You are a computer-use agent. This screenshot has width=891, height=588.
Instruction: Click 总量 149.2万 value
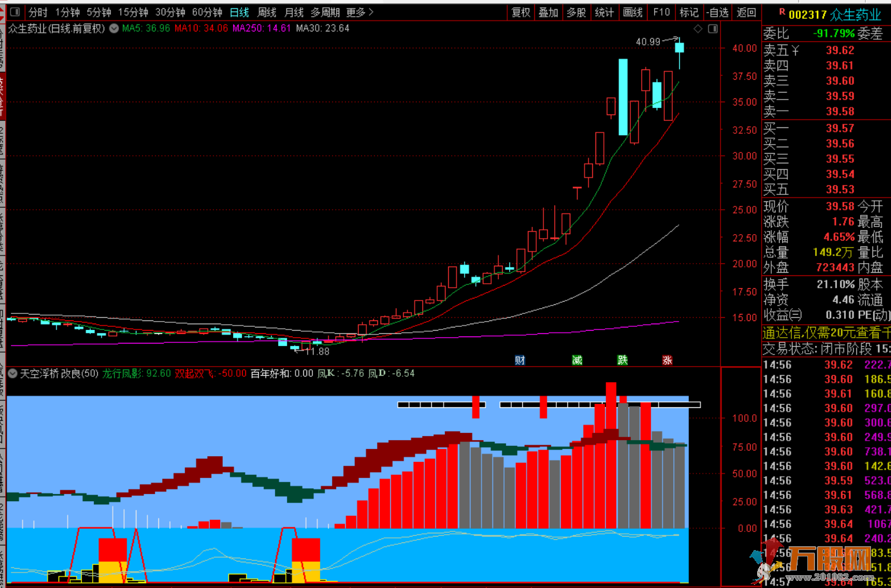coord(833,252)
